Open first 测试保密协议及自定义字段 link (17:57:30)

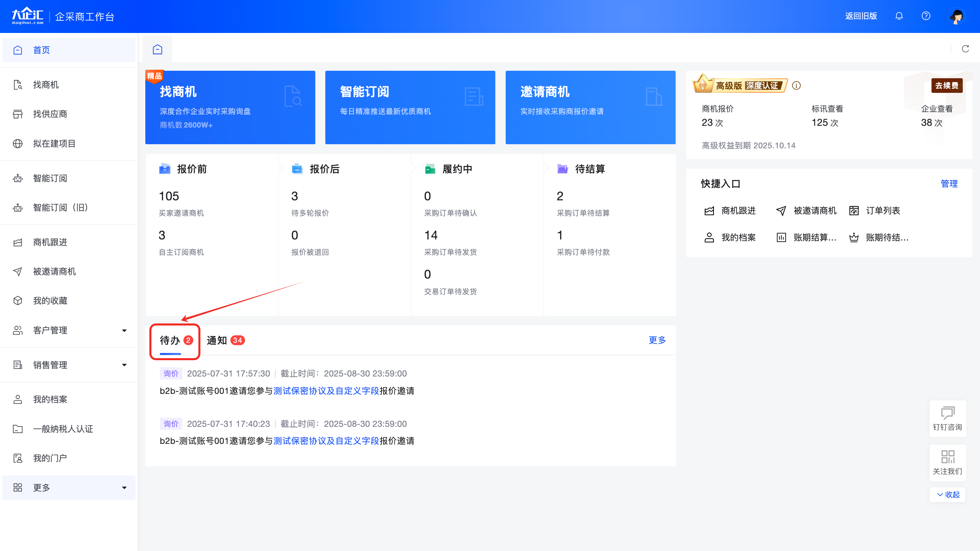(x=326, y=391)
